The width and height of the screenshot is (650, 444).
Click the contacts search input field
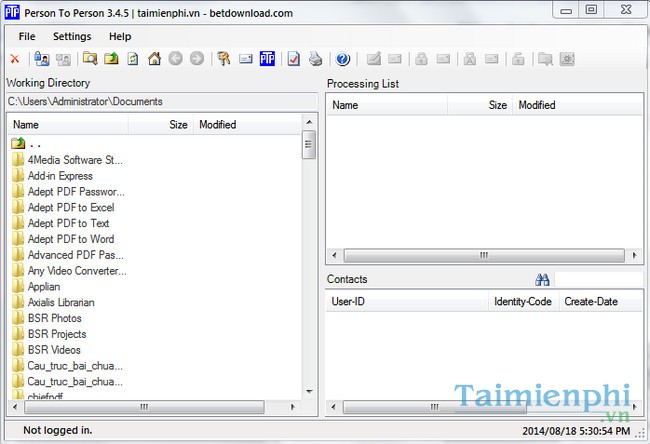pyautogui.click(x=598, y=280)
